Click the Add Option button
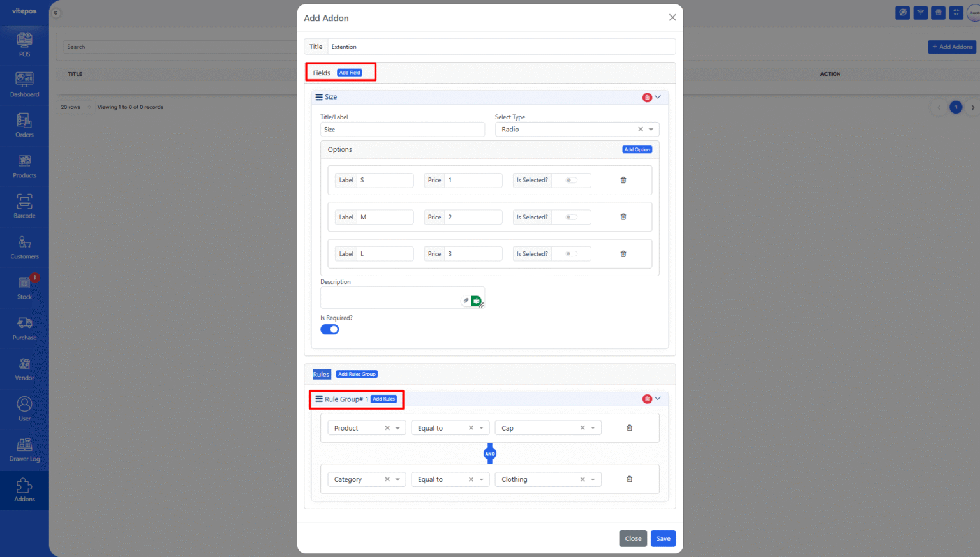 click(637, 149)
